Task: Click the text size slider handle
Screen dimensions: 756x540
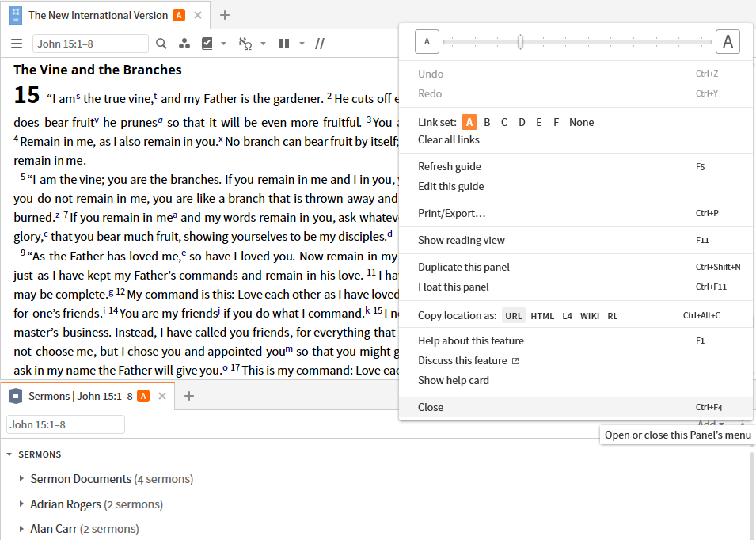Action: click(x=520, y=42)
